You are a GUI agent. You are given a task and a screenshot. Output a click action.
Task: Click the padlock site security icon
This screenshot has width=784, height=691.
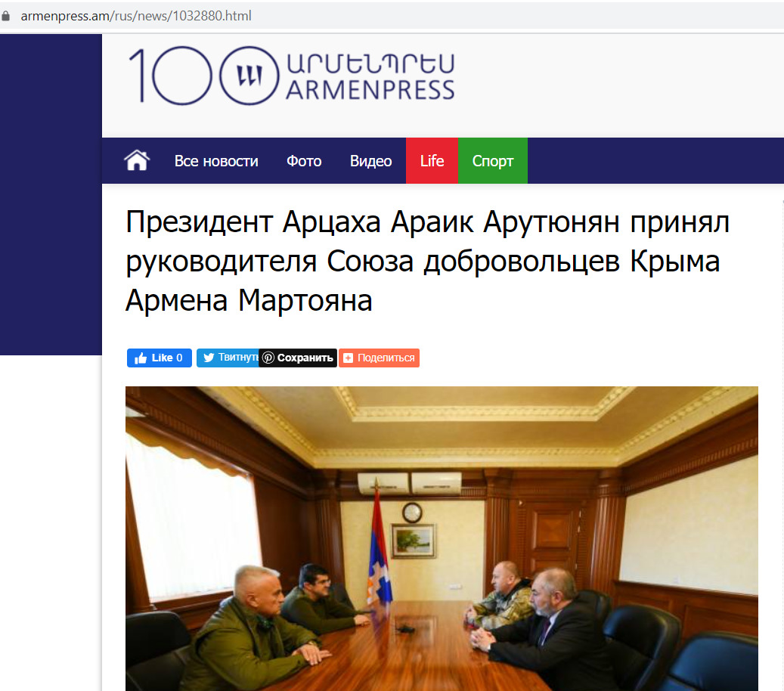5,16
